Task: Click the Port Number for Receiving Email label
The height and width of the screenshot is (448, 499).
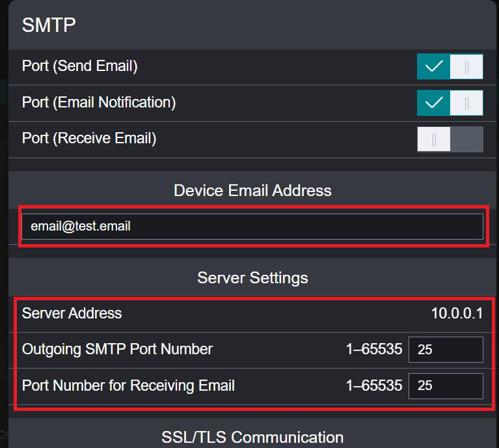Action: click(128, 385)
